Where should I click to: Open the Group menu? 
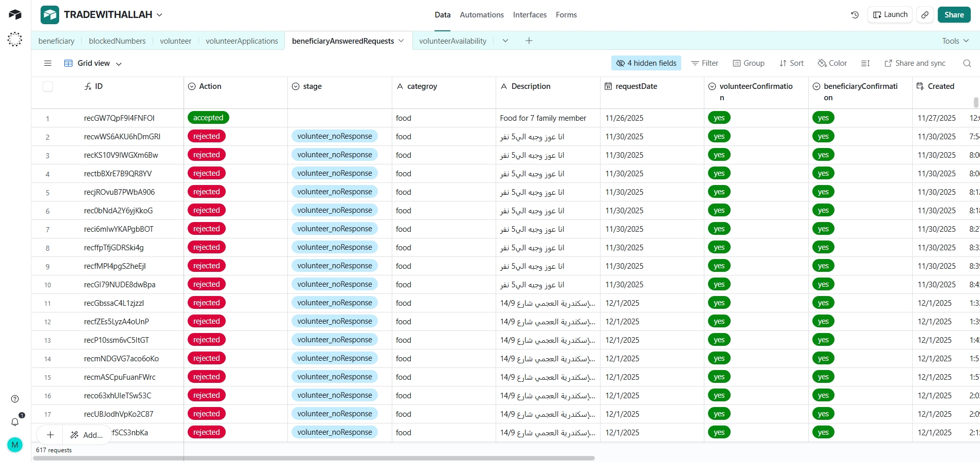pyautogui.click(x=749, y=63)
